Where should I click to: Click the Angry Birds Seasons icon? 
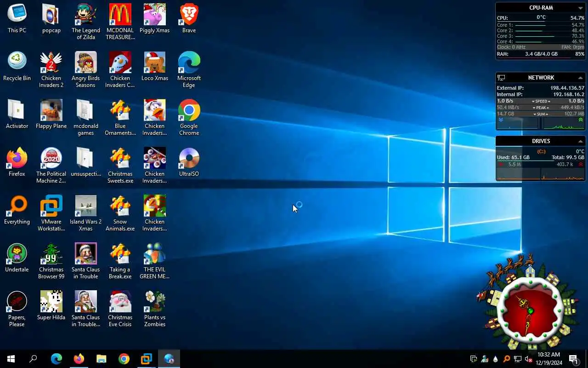(85, 69)
